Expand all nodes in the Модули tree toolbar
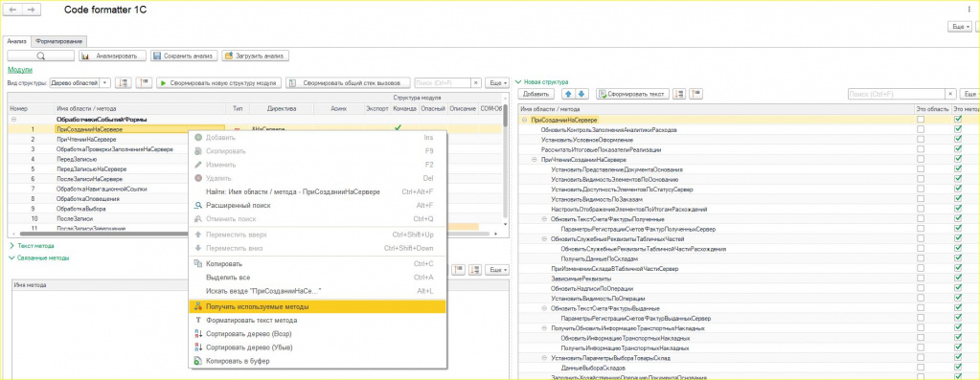 pyautogui.click(x=124, y=83)
